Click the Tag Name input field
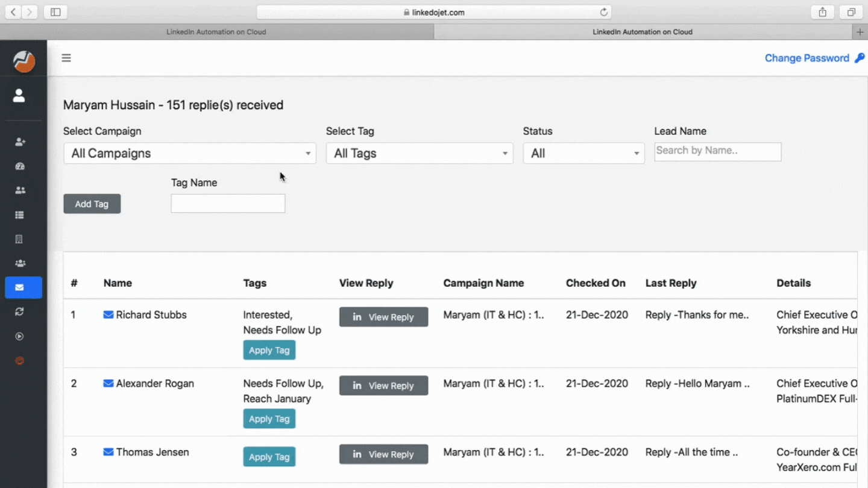The width and height of the screenshot is (868, 488). 228,204
